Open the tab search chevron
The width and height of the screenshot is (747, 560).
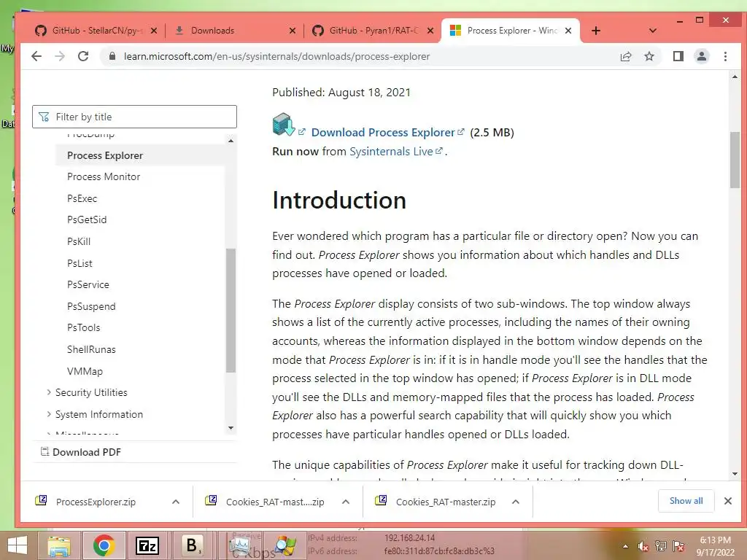tap(653, 31)
